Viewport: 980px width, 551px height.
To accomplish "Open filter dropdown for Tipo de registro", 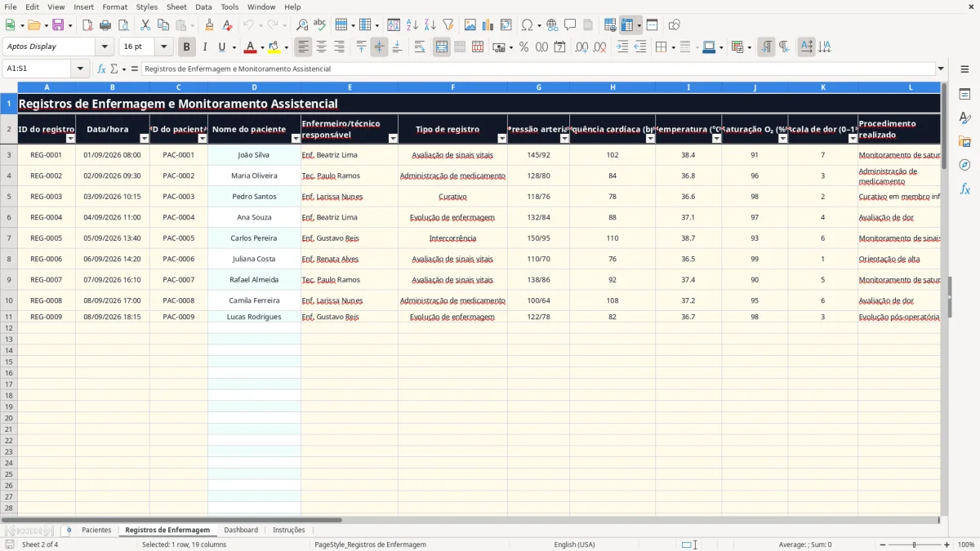I will tap(502, 139).
